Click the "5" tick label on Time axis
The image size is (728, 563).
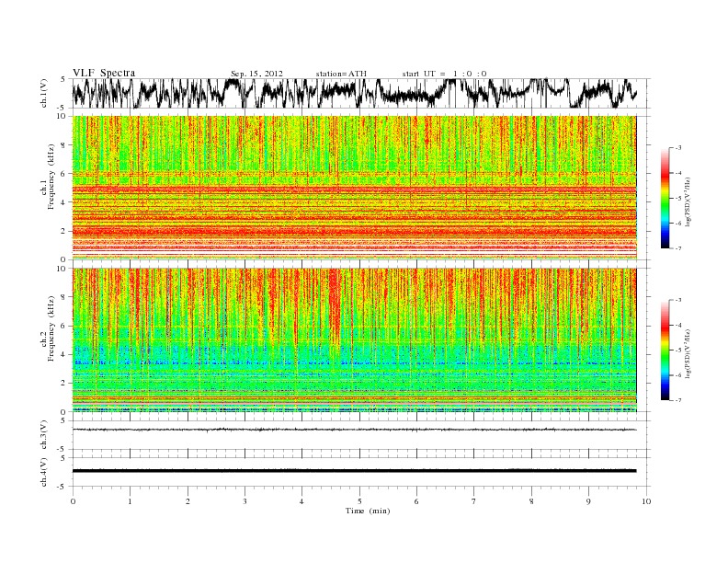click(x=359, y=501)
